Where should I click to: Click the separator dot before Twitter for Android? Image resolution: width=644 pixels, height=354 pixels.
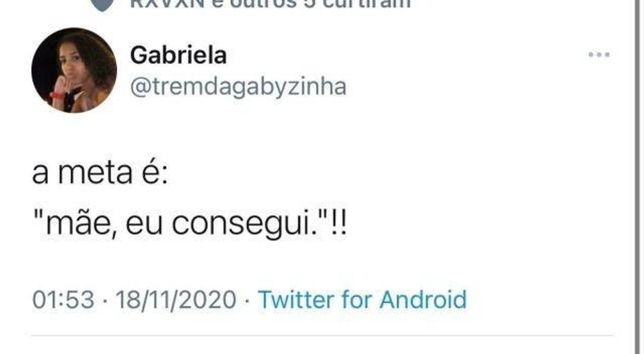tap(247, 301)
